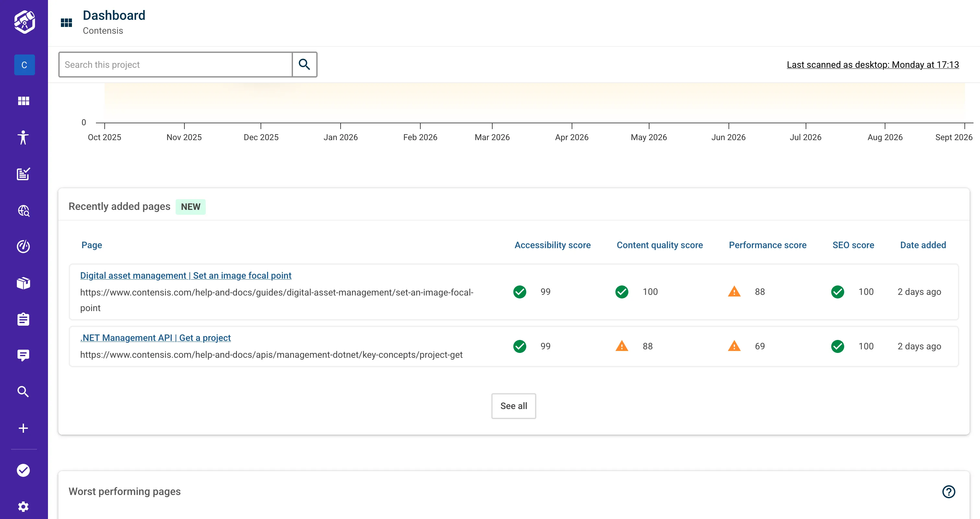This screenshot has width=980, height=519.
Task: Click the Contensis project name subtitle
Action: [103, 31]
